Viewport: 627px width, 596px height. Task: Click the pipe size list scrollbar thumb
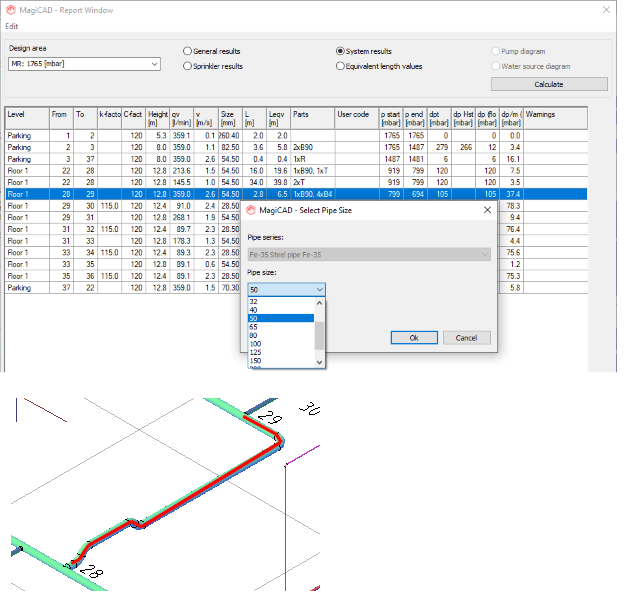tap(319, 335)
